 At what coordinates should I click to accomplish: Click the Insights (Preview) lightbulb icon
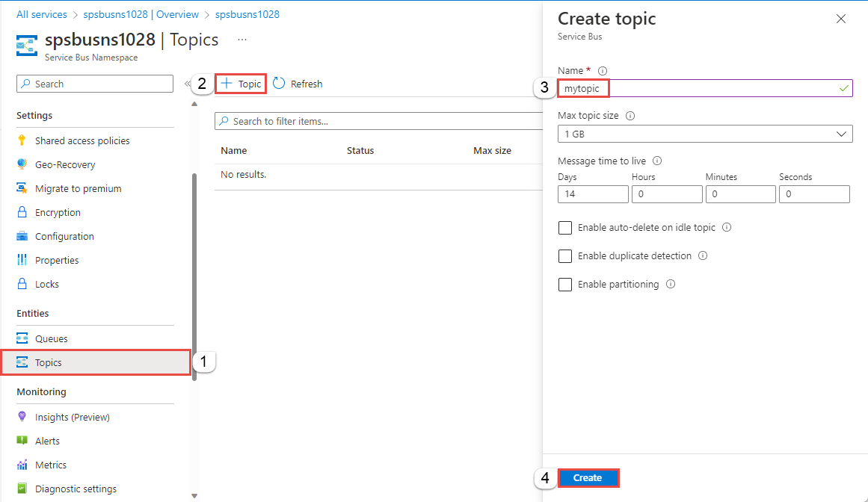tap(22, 418)
